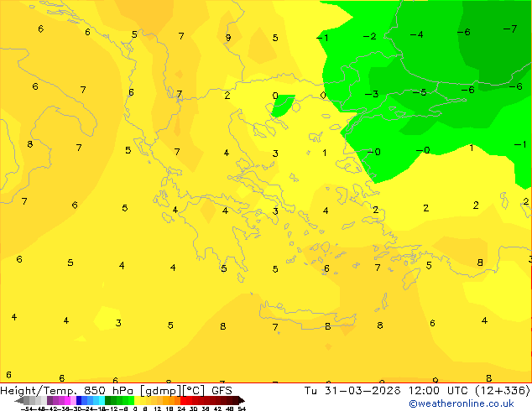Click the dark blue legend swatch
This screenshot has height=411, width=532.
click(79, 400)
